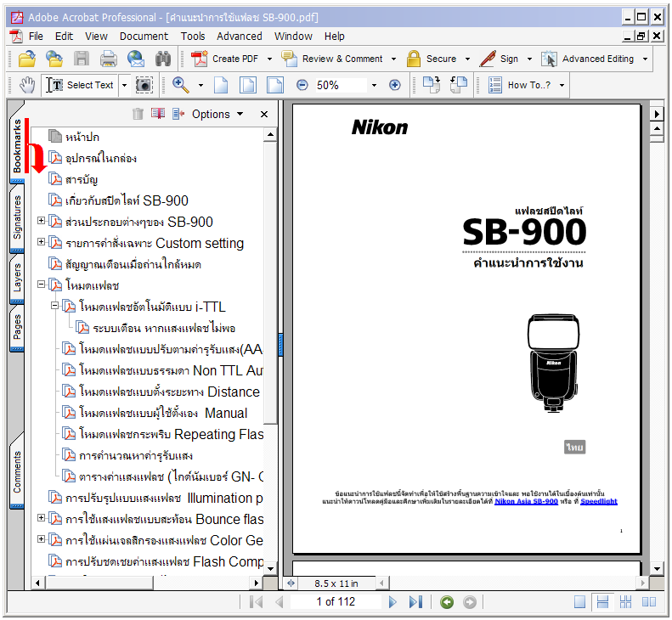The width and height of the screenshot is (672, 620).
Task: Open the Advanced menu
Action: tap(239, 37)
